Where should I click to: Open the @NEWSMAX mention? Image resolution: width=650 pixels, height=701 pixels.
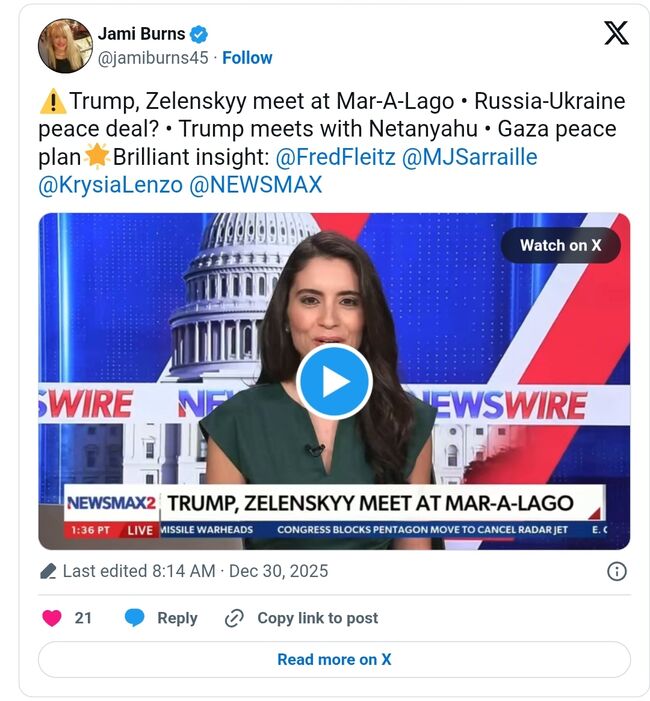[x=256, y=185]
